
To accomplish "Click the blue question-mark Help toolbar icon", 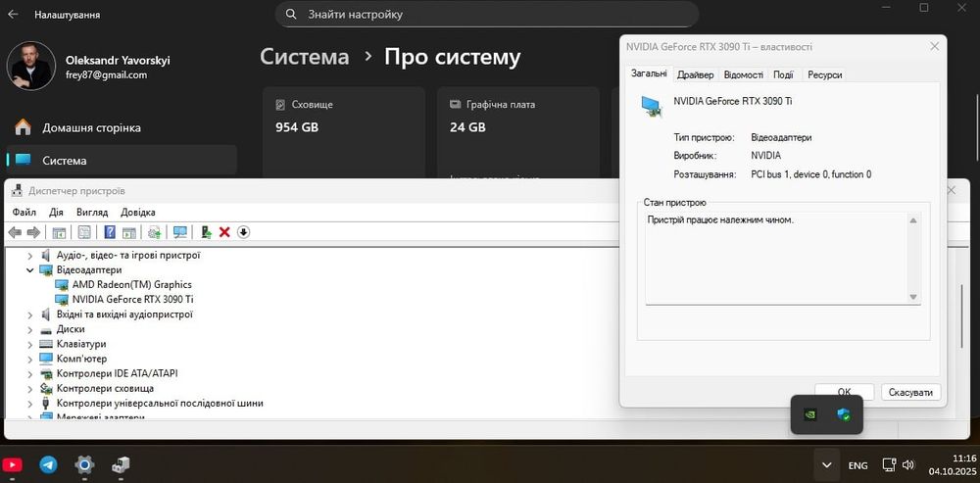I will click(110, 232).
